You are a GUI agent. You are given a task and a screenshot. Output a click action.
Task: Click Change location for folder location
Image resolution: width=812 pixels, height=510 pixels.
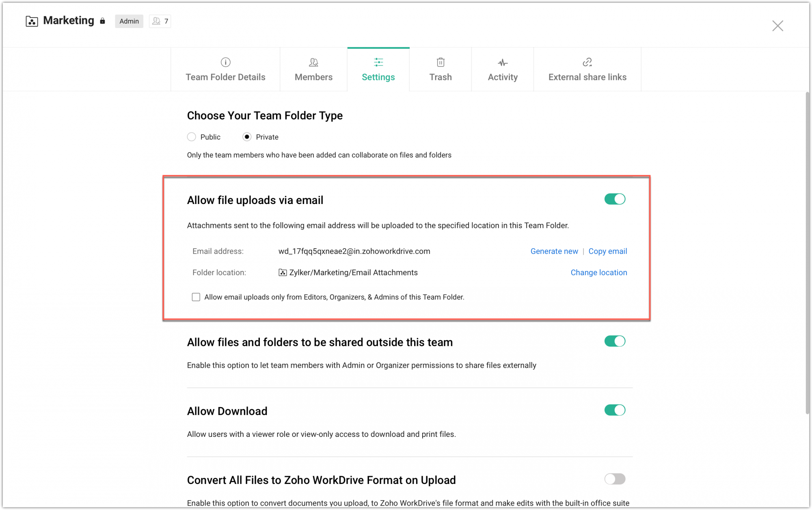coord(598,272)
